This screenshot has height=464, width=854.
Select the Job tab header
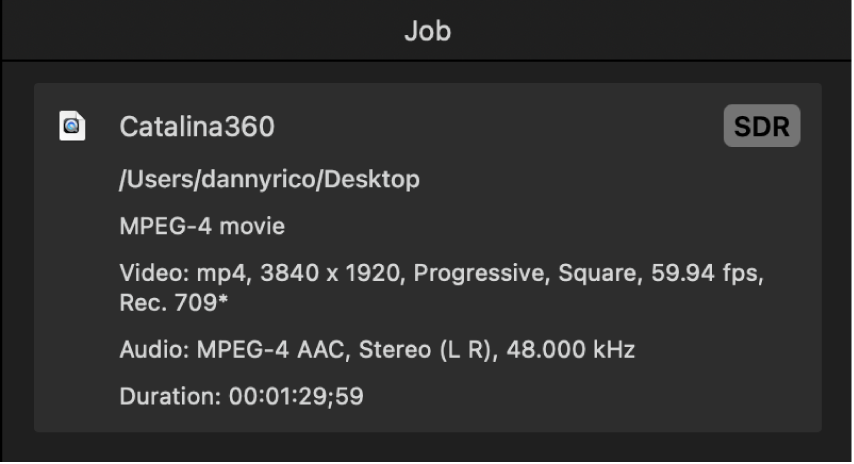click(427, 31)
